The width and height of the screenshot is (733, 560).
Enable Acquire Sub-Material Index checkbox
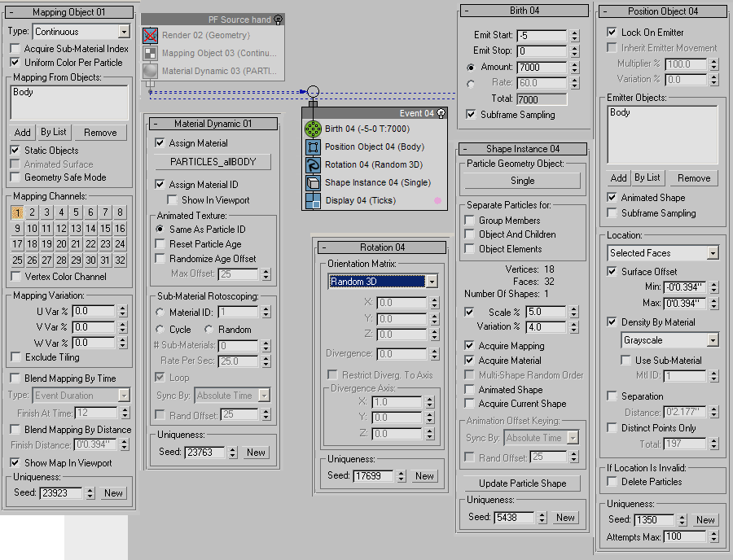click(x=15, y=49)
